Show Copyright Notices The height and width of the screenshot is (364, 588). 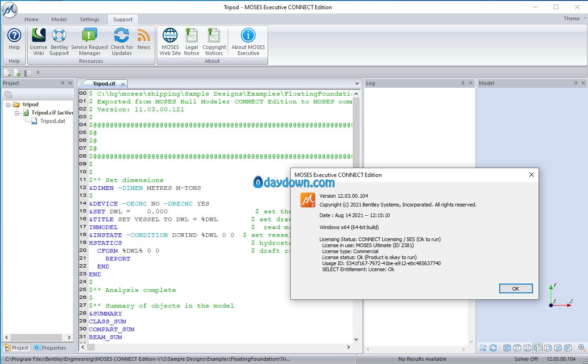[214, 42]
